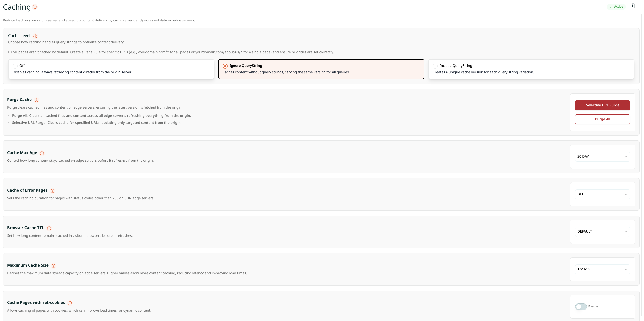This screenshot has width=644, height=321.
Task: Click info icon beside Cache Pages with set-cookies
Action: pyautogui.click(x=70, y=303)
